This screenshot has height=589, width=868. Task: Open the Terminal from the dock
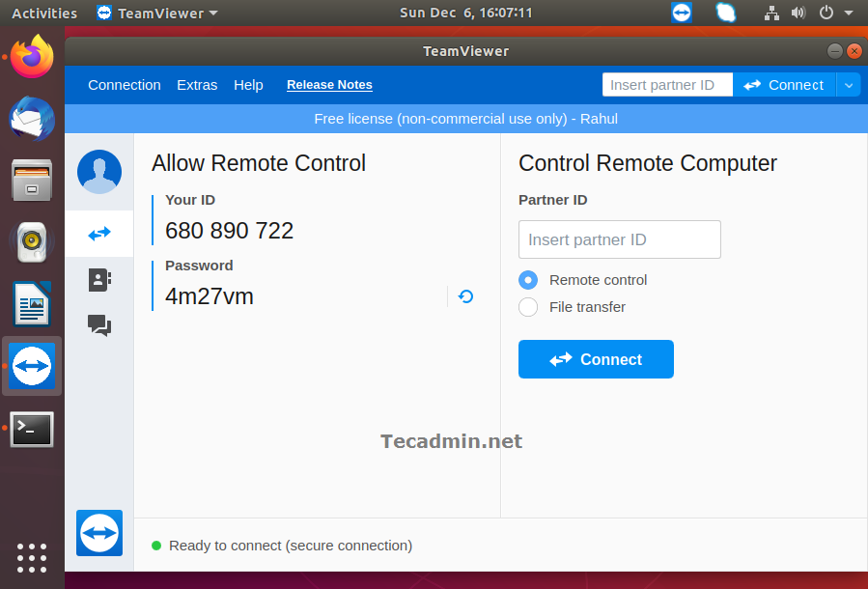32,429
